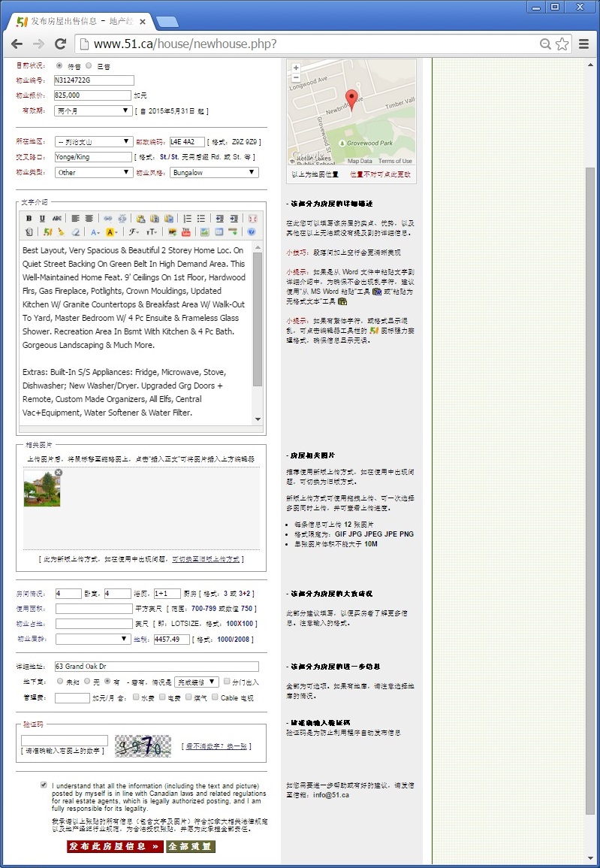Click the underline formatting icon
This screenshot has height=868, width=600.
[x=43, y=219]
